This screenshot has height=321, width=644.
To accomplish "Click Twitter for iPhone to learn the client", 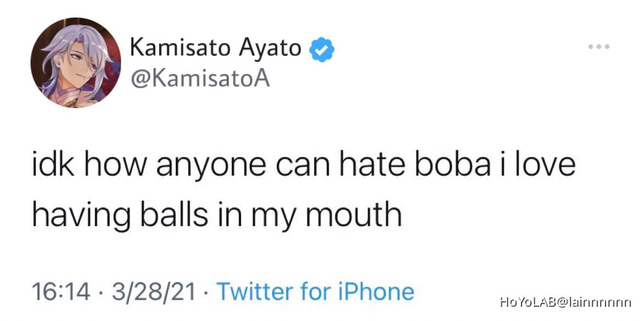I will [x=316, y=291].
